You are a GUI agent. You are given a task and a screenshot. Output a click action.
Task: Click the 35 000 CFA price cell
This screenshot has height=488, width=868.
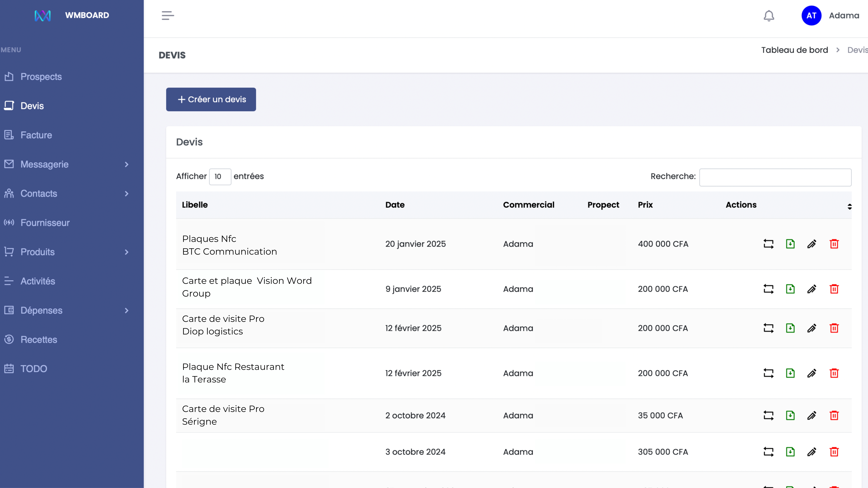coord(660,415)
